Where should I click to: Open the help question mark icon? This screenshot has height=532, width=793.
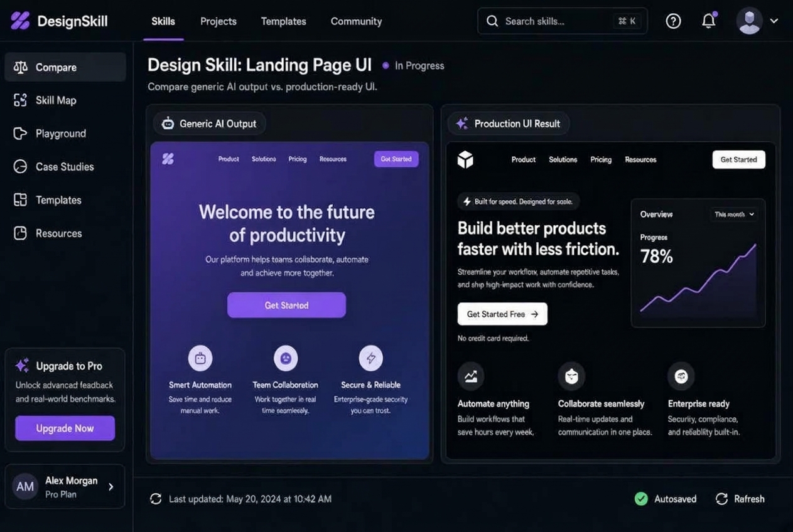tap(673, 21)
